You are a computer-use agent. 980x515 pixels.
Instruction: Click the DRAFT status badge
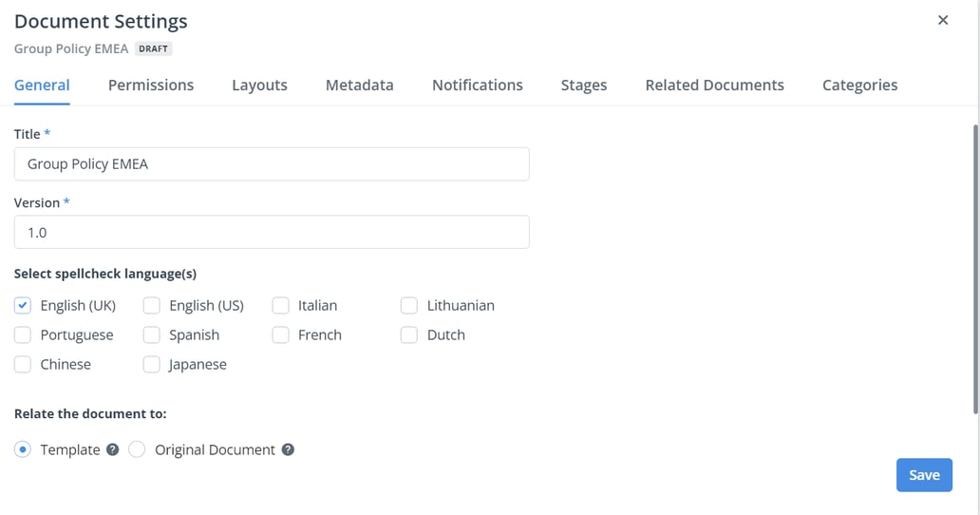(x=153, y=48)
